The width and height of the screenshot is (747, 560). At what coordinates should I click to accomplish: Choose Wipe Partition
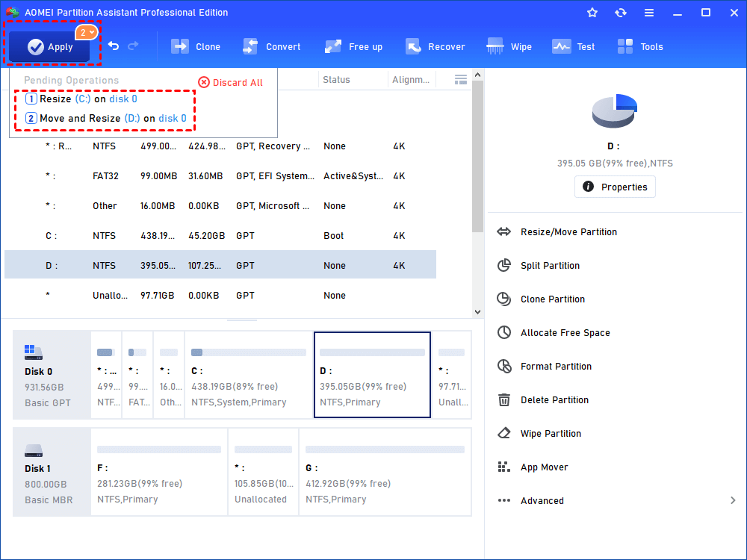pyautogui.click(x=551, y=433)
